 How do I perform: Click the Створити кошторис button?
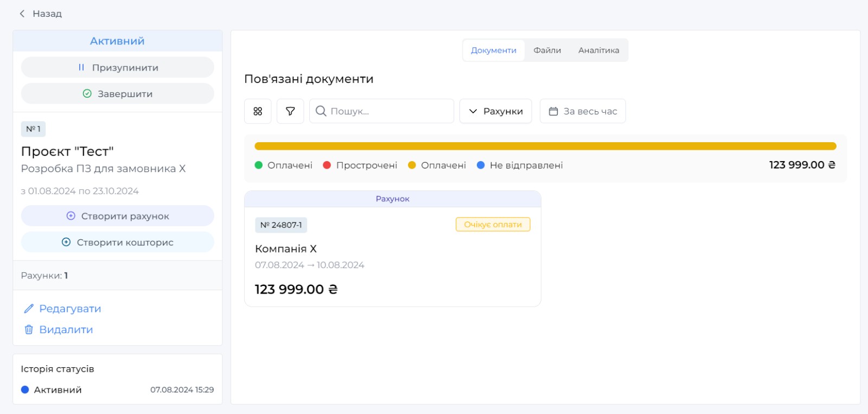[x=118, y=243]
